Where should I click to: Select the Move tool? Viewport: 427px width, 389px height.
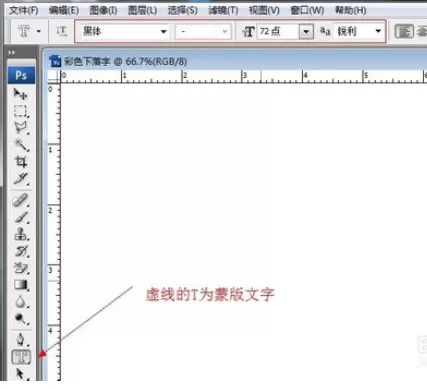21,94
